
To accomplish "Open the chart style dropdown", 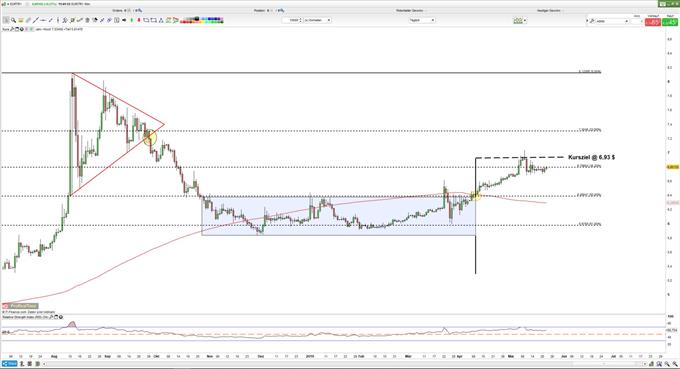I will coord(520,20).
